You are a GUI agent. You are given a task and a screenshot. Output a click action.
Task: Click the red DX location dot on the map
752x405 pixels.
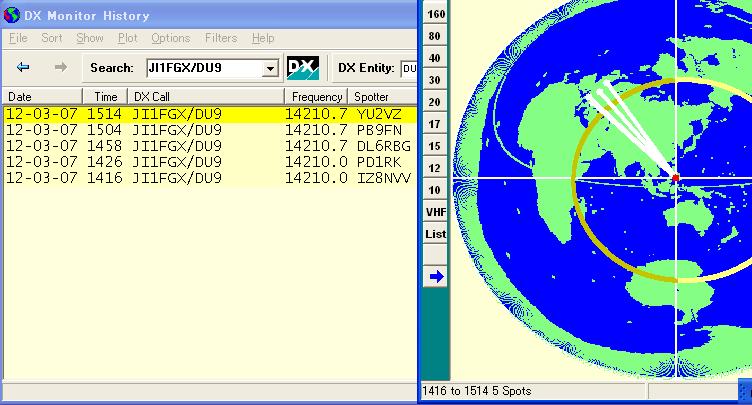pyautogui.click(x=676, y=178)
